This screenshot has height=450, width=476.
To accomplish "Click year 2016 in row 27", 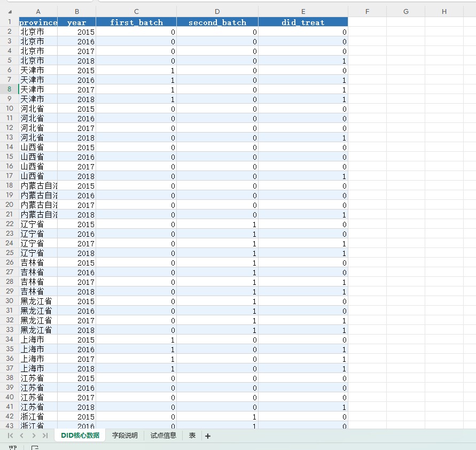I will (x=77, y=273).
